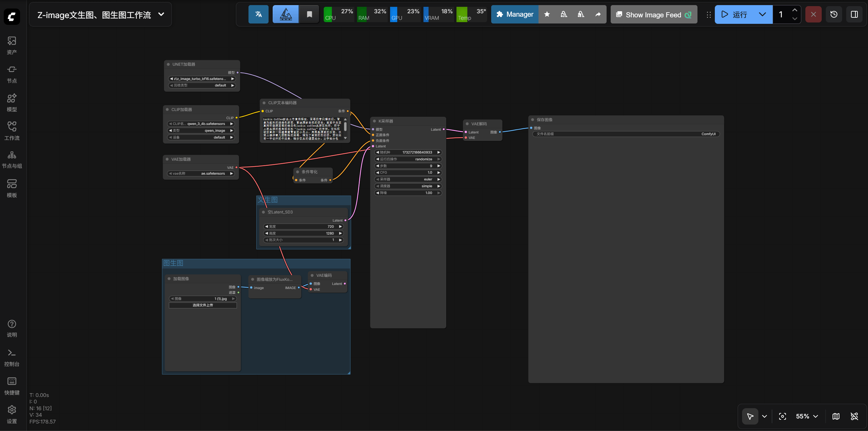Image resolution: width=868 pixels, height=431 pixels.
Task: Expand the 运行 run options dropdown arrow
Action: 762,14
